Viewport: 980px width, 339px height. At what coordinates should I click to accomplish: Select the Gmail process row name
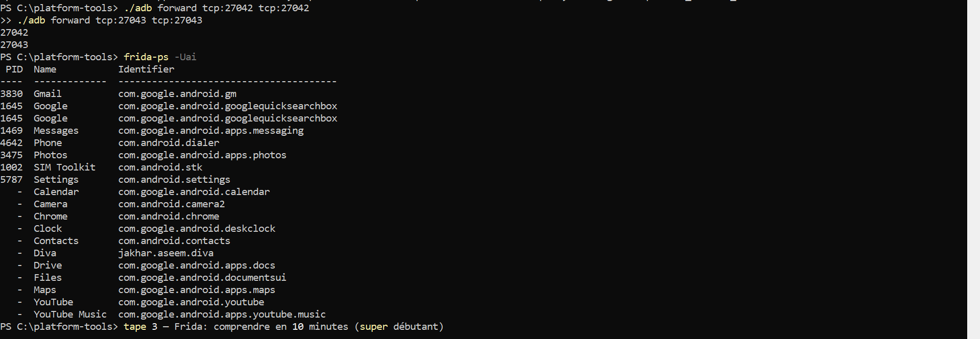tap(47, 94)
